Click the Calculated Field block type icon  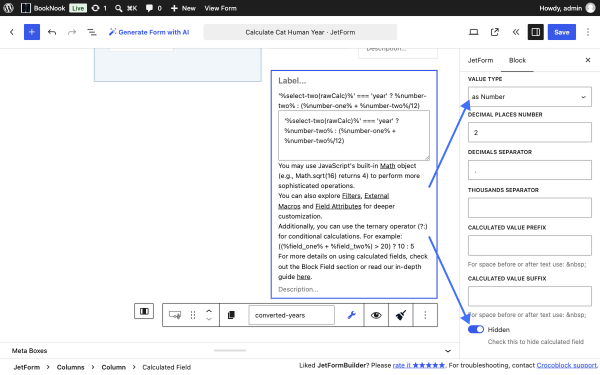pos(175,315)
